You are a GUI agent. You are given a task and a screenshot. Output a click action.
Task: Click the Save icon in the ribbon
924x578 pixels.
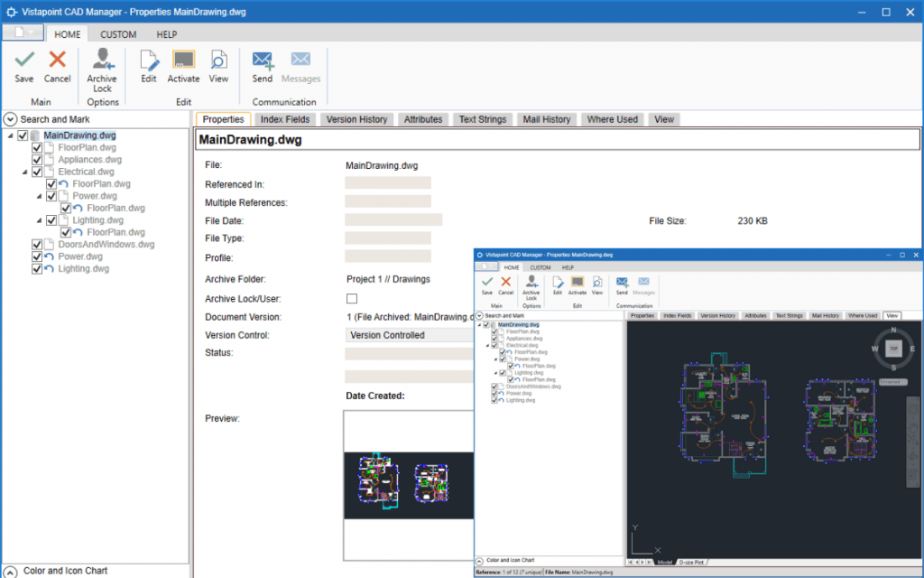[23, 65]
